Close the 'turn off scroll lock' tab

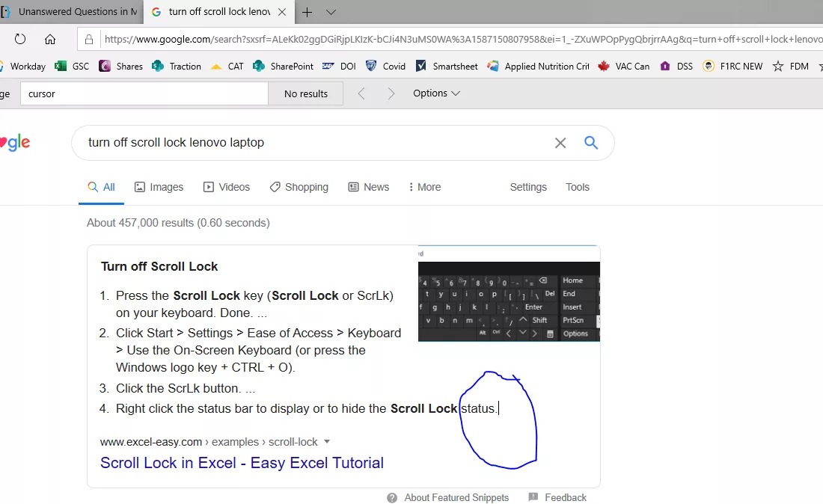[282, 12]
